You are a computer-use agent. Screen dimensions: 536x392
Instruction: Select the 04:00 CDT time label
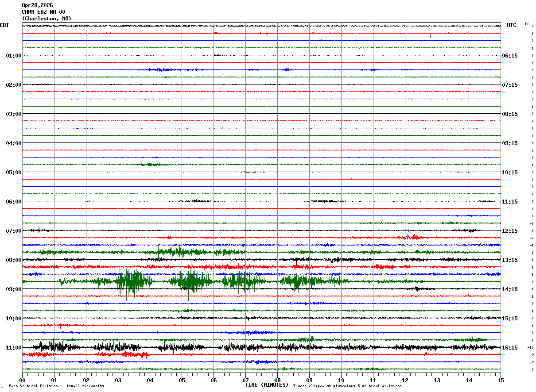[14, 143]
